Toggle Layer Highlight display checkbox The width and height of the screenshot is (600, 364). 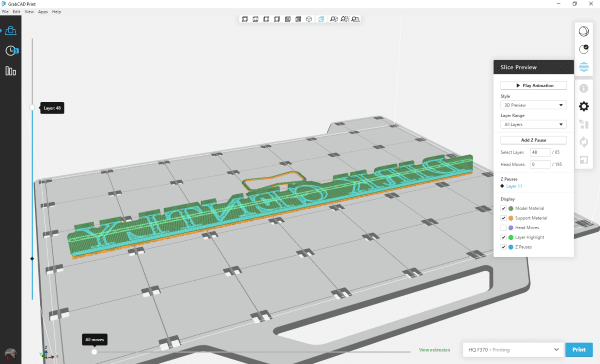click(503, 237)
